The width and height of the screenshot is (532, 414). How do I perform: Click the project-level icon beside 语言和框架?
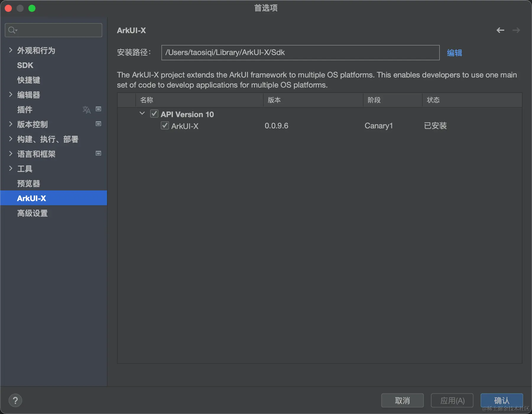click(x=98, y=153)
